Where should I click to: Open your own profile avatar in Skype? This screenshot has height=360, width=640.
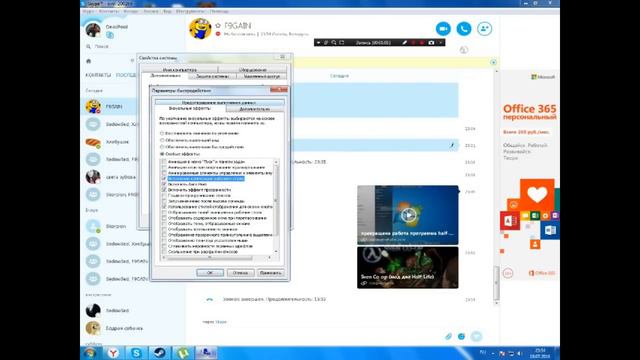click(93, 30)
